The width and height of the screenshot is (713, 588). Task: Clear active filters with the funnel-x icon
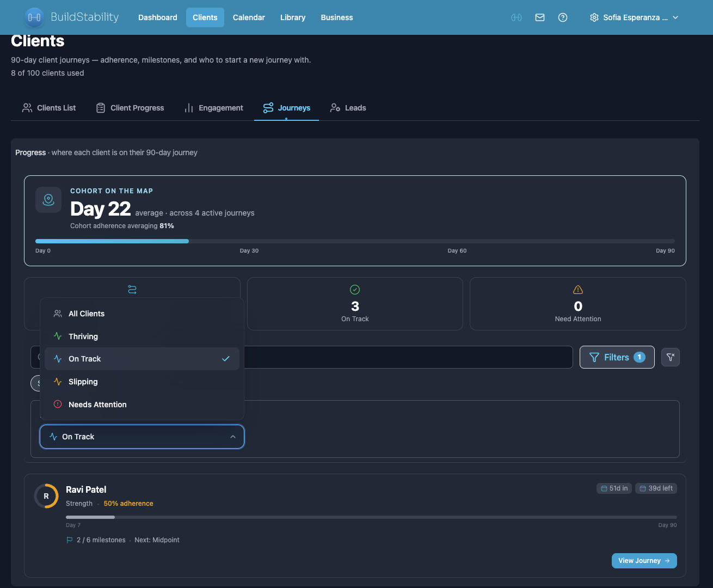pos(670,357)
